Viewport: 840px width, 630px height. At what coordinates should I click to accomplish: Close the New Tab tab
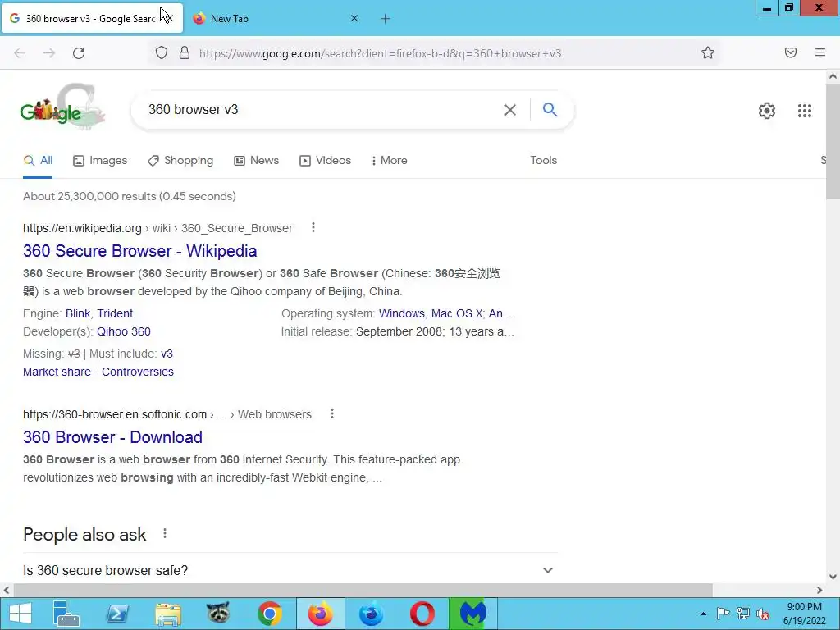tap(354, 18)
